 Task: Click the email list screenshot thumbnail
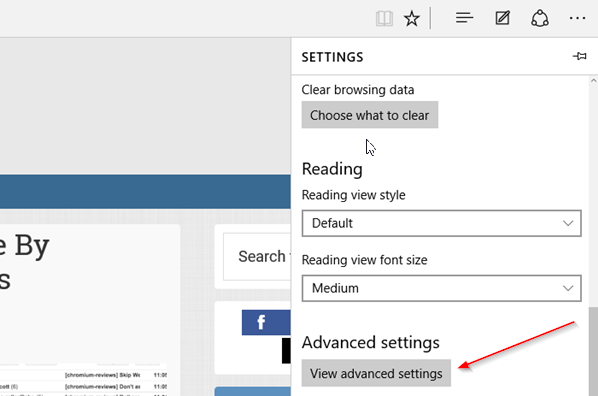coord(84,380)
